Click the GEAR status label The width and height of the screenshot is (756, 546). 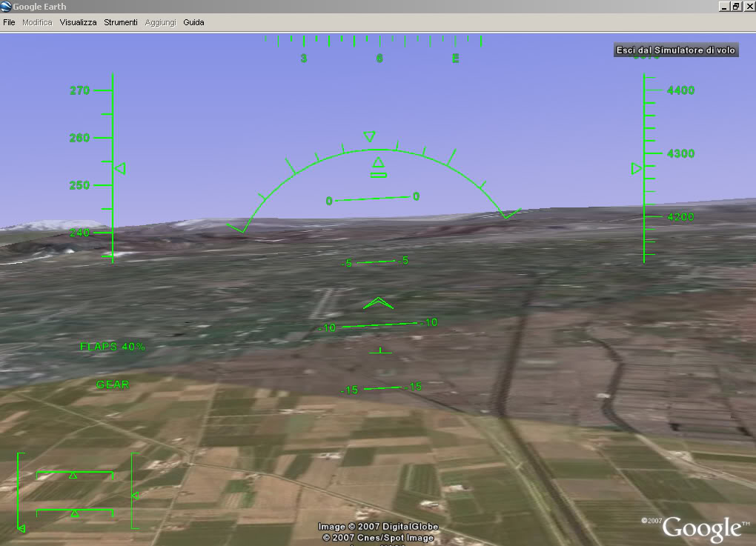coord(113,384)
